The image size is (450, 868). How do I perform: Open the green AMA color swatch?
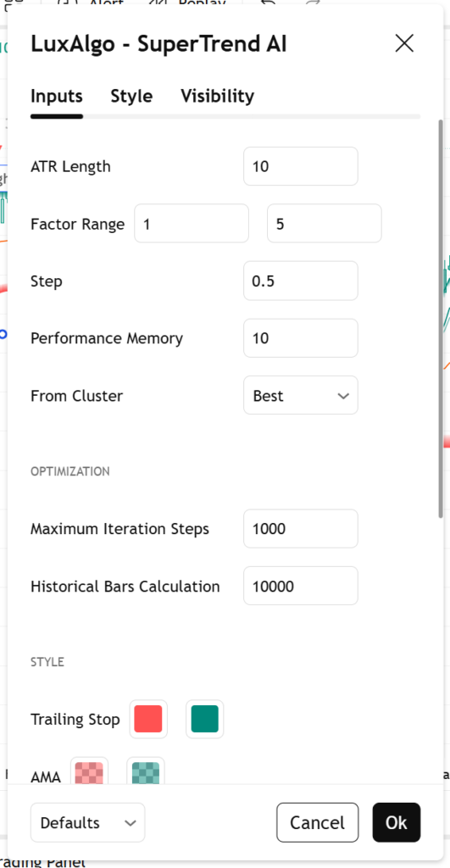tap(146, 771)
